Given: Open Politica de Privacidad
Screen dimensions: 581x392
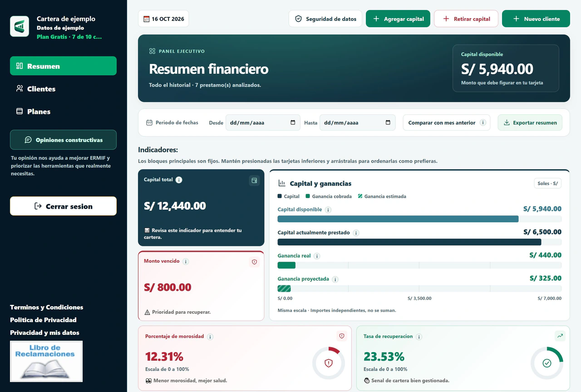Looking at the screenshot, I should (43, 320).
